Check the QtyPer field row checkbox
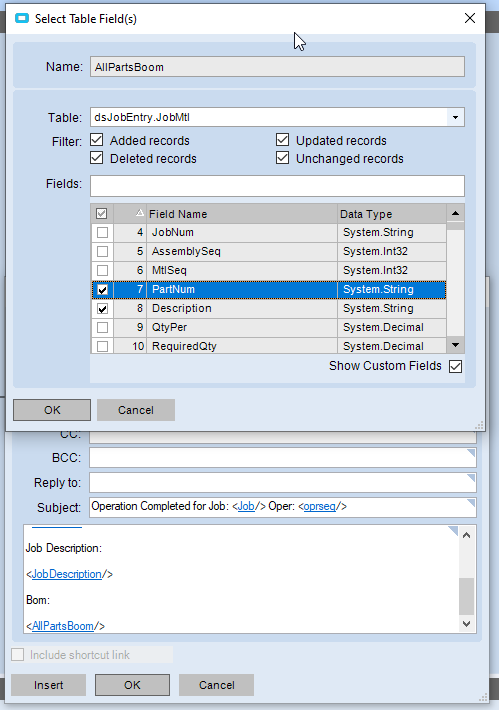The height and width of the screenshot is (710, 499). (x=103, y=327)
